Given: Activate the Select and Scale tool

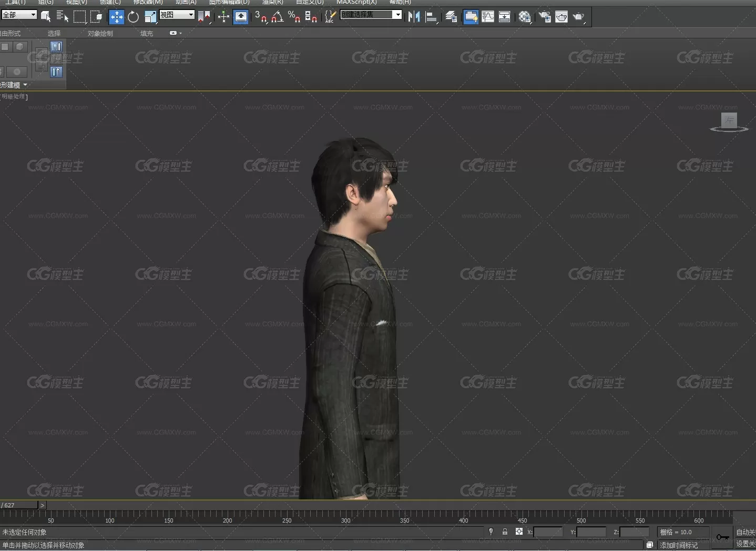Looking at the screenshot, I should pyautogui.click(x=150, y=17).
